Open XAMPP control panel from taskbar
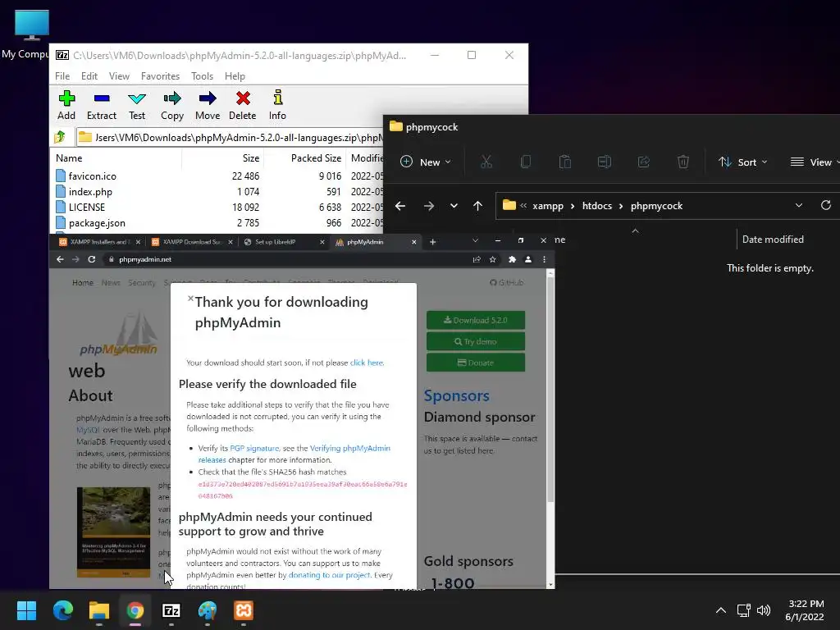The image size is (840, 630). coord(243,610)
